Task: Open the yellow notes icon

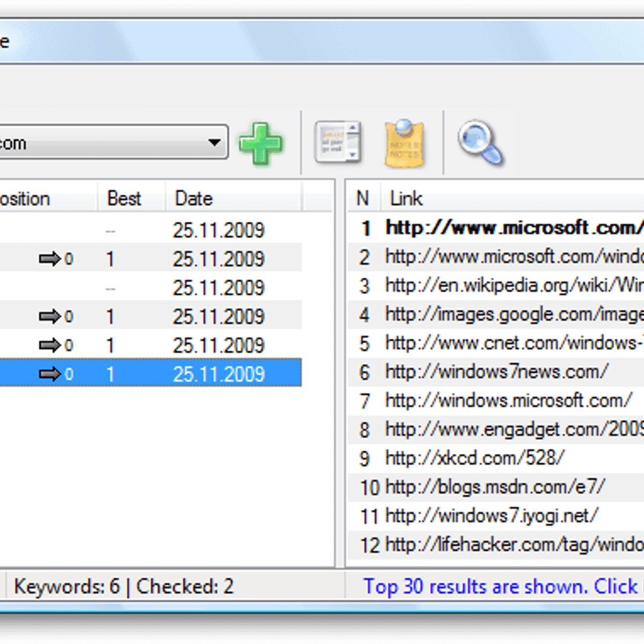Action: pos(404,143)
